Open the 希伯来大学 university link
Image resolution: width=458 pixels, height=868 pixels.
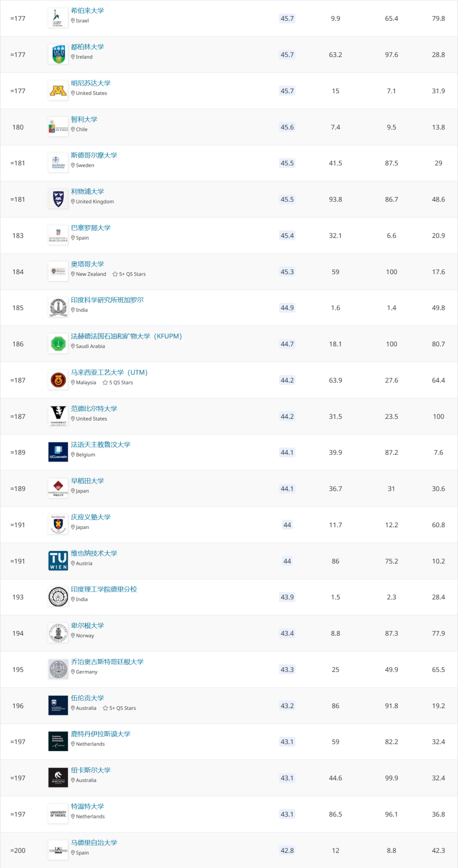[87, 11]
